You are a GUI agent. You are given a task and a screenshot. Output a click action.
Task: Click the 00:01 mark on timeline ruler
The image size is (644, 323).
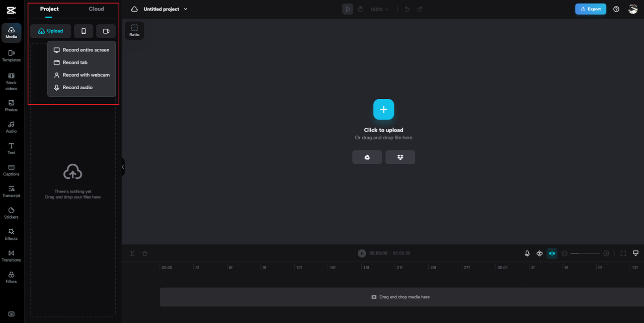click(x=503, y=268)
